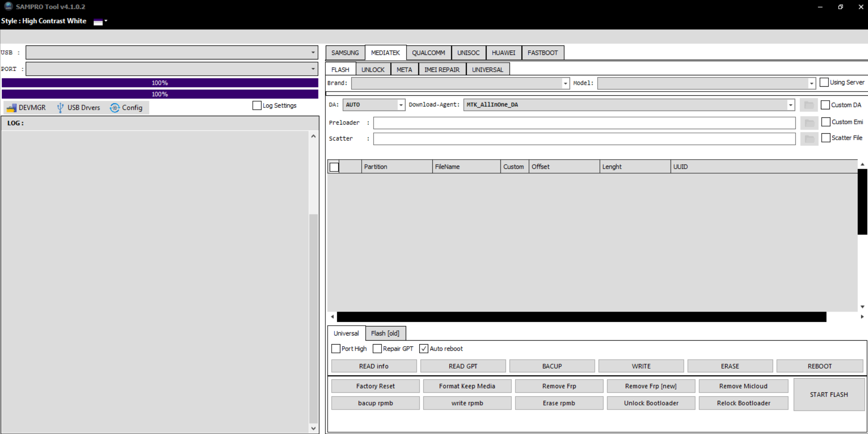
Task: Open the DEVMGR device manager icon
Action: (x=11, y=108)
